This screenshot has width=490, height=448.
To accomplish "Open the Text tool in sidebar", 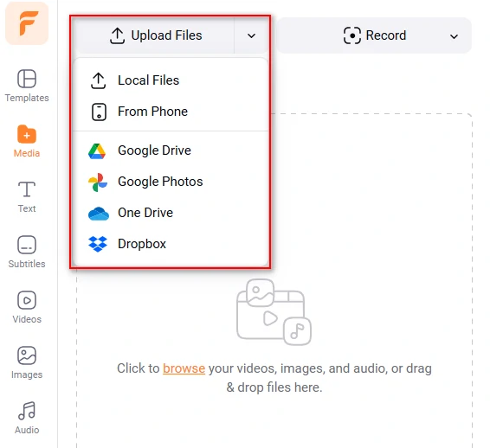I will click(x=27, y=197).
